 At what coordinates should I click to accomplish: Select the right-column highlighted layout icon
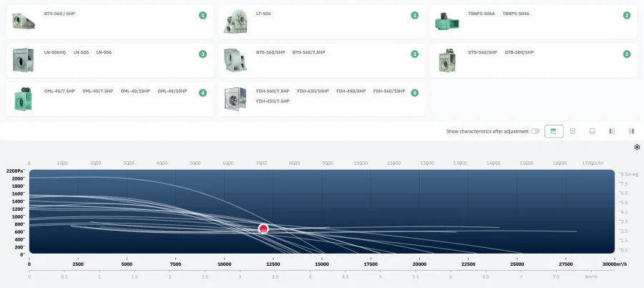(x=631, y=131)
